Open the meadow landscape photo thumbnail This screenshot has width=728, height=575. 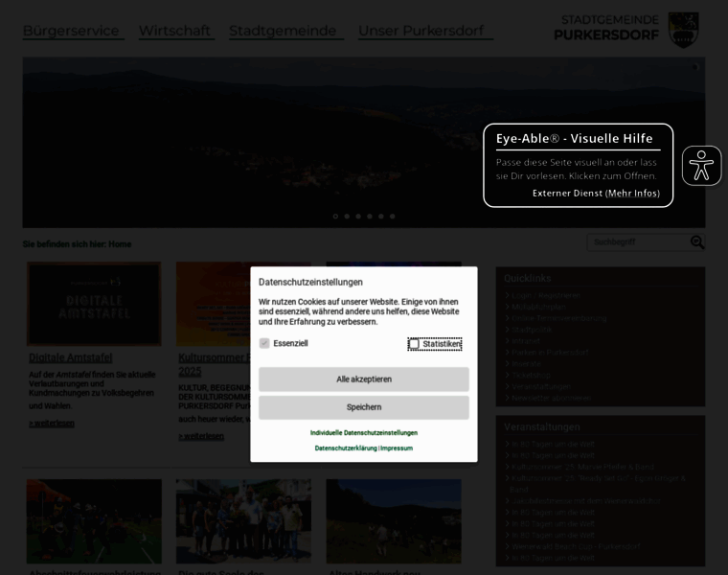[394, 521]
